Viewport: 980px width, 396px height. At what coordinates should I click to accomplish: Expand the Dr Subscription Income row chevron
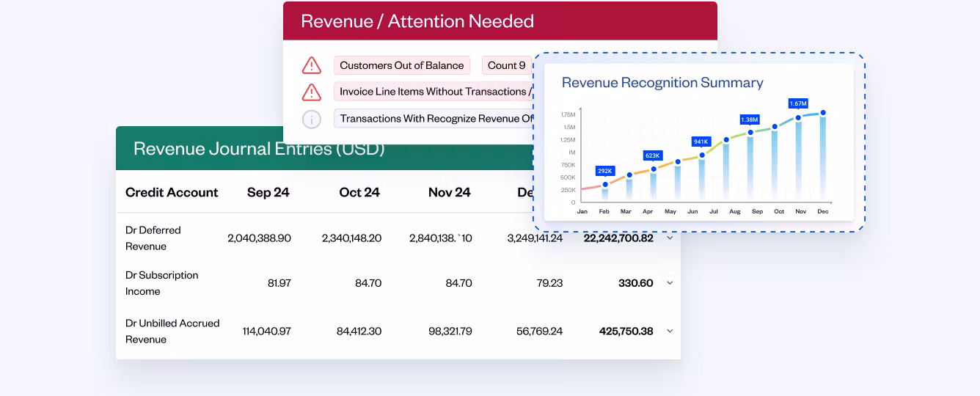coord(670,283)
